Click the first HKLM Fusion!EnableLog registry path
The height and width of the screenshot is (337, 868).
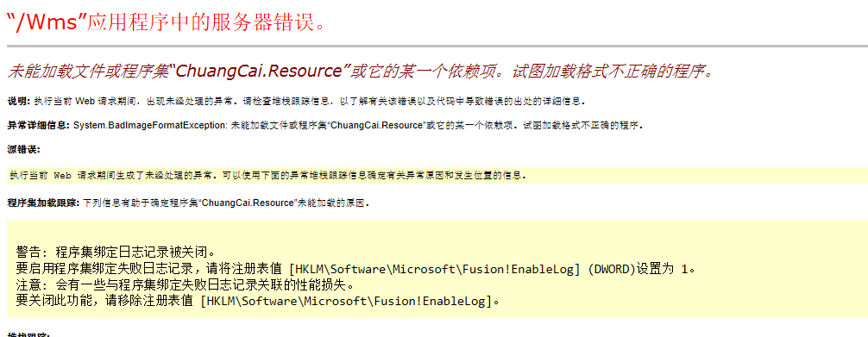point(435,270)
